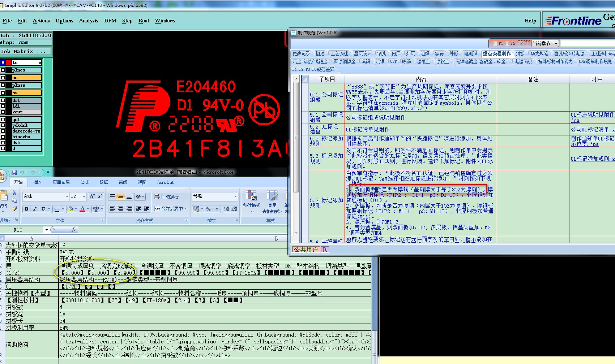Toggle Underline formatting in Excel
Screen dimensions: 615x364
(x=43, y=209)
